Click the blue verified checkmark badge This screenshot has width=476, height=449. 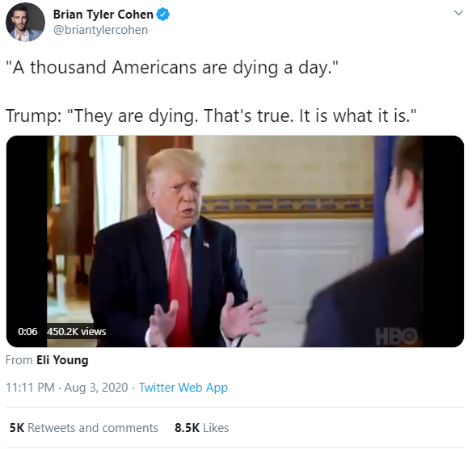[163, 15]
